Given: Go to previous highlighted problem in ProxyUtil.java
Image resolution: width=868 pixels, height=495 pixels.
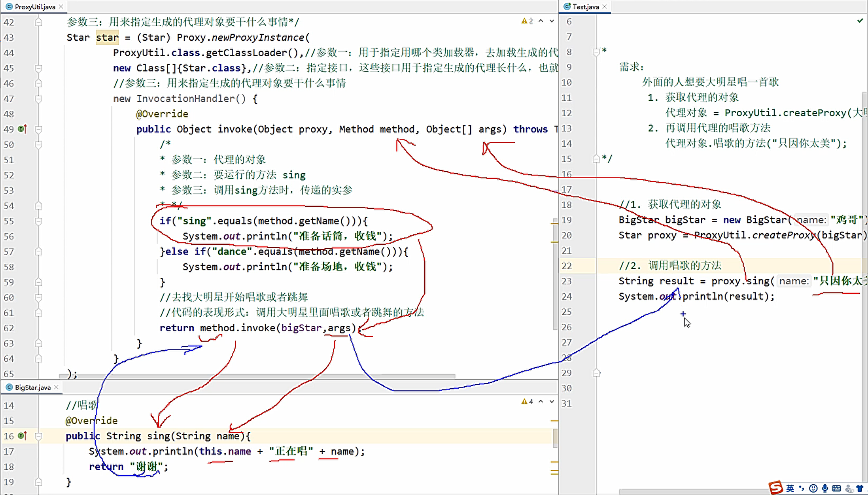Looking at the screenshot, I should click(541, 21).
